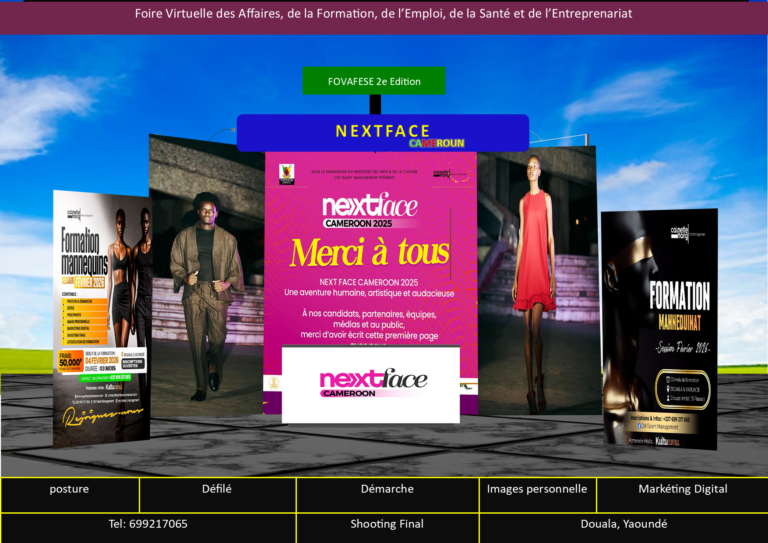Viewport: 768px width, 543px height.
Task: Open the black and gold Formation Mannequinat poster
Action: tap(660, 329)
